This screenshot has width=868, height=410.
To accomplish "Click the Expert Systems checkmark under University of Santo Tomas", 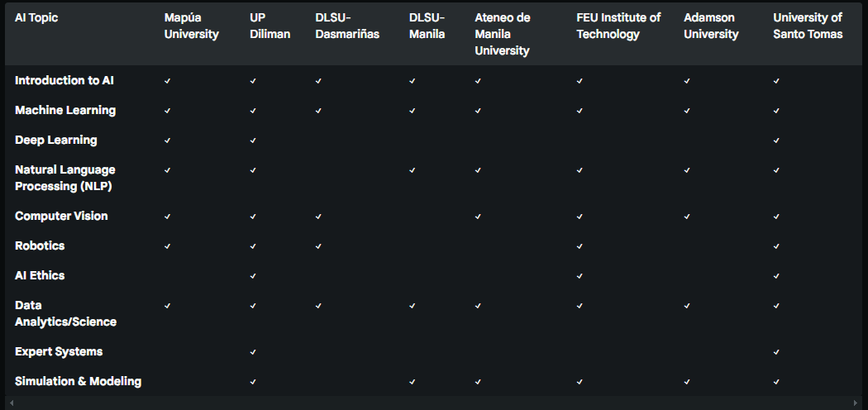I will pyautogui.click(x=776, y=352).
